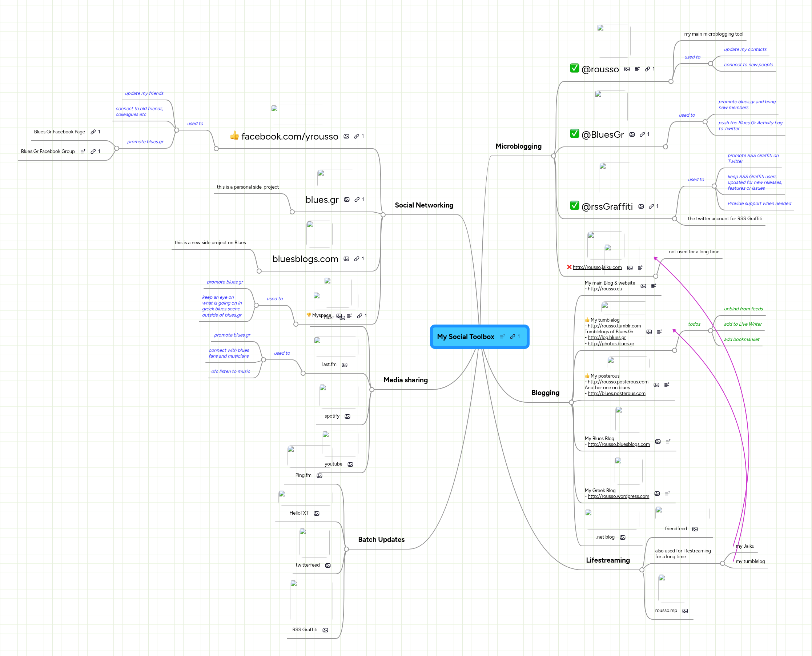Open http://rousso.wordpress.com link
812x656 pixels.
(x=618, y=496)
